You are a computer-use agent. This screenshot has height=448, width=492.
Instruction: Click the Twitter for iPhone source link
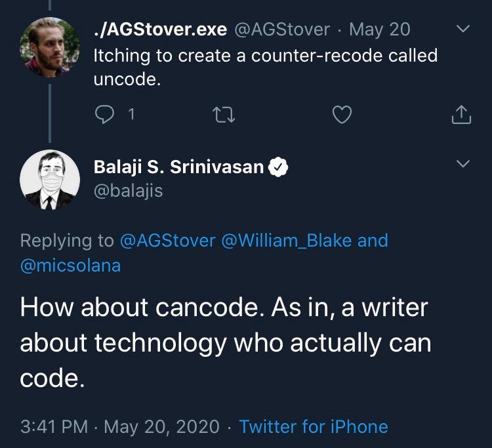click(x=314, y=427)
